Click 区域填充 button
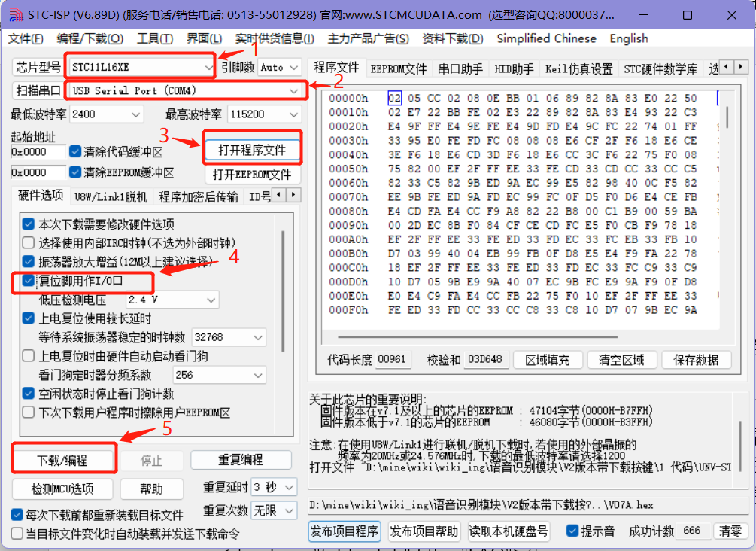This screenshot has width=756, height=551. click(547, 360)
